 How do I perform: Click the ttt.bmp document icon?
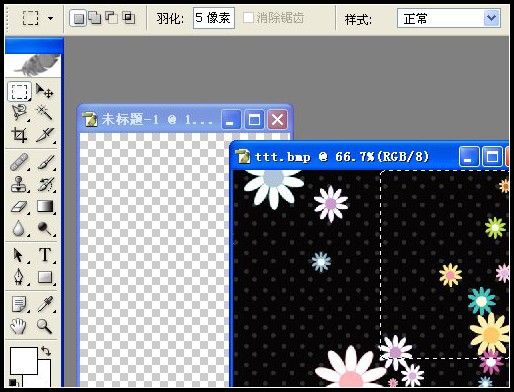click(x=243, y=157)
